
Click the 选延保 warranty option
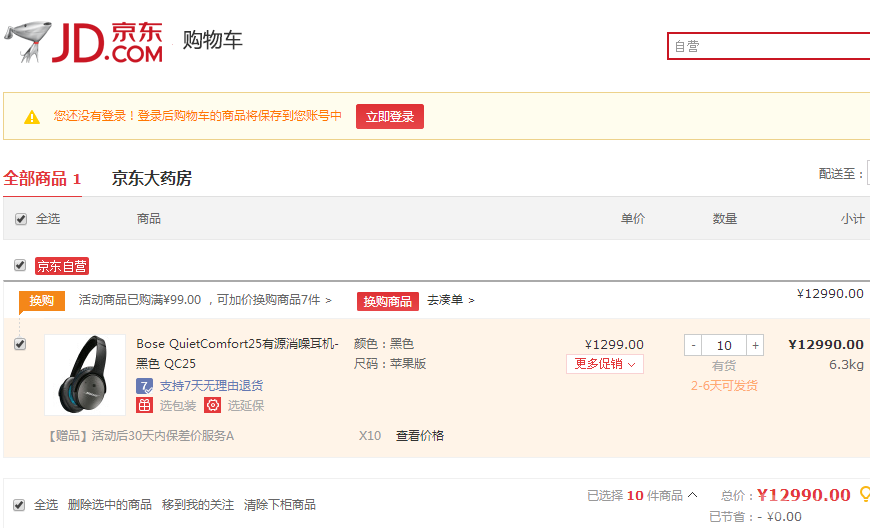pos(246,405)
